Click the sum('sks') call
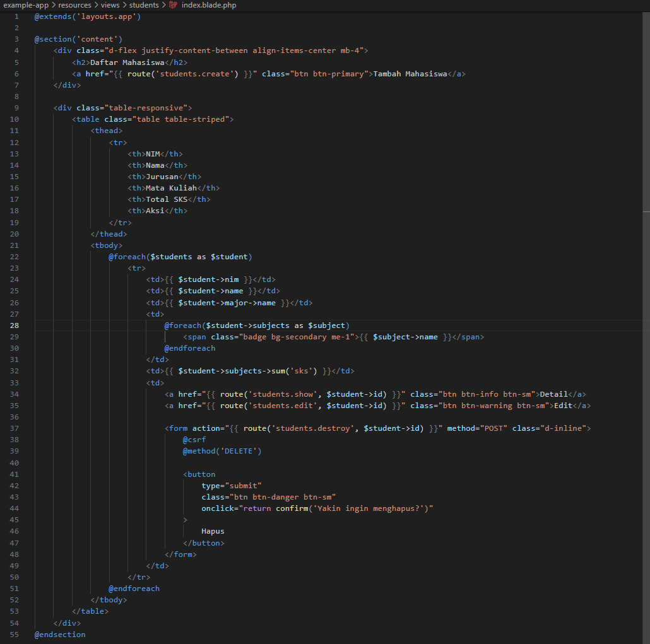The width and height of the screenshot is (650, 644). pyautogui.click(x=294, y=370)
